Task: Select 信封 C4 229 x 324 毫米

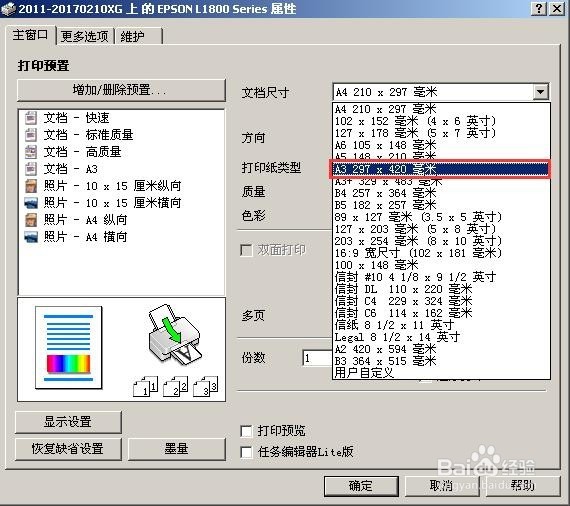Action: click(x=441, y=301)
